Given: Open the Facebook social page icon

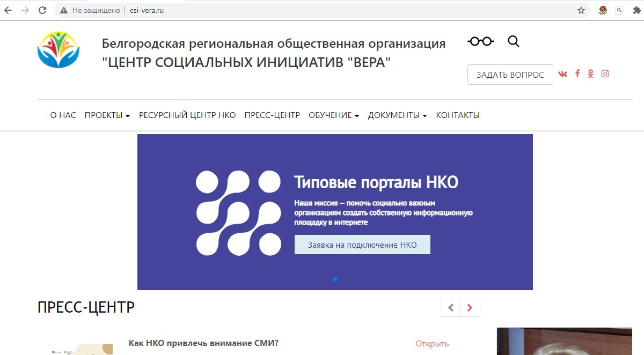Looking at the screenshot, I should pyautogui.click(x=577, y=73).
